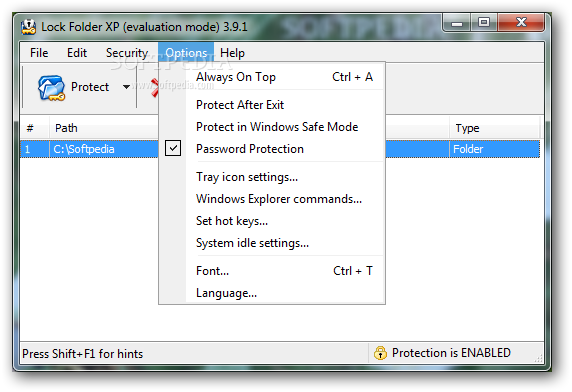The height and width of the screenshot is (392, 572).
Task: Open the Security menu
Action: tap(127, 53)
